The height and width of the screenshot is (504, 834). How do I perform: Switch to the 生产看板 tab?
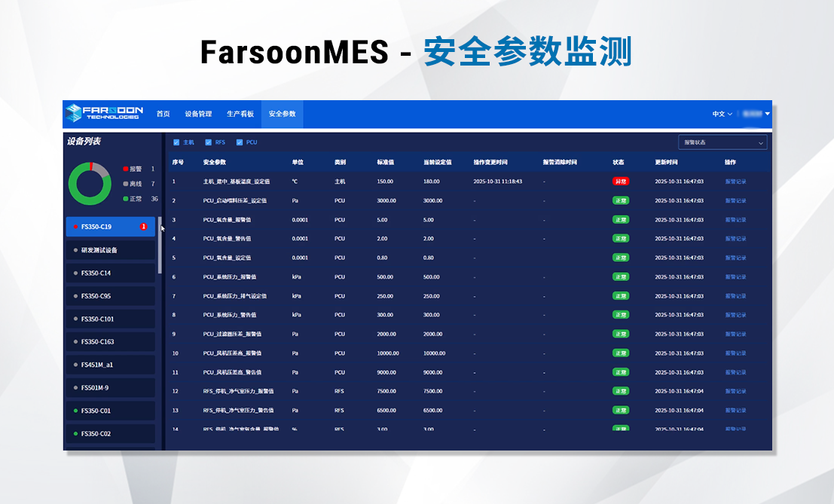click(x=240, y=114)
